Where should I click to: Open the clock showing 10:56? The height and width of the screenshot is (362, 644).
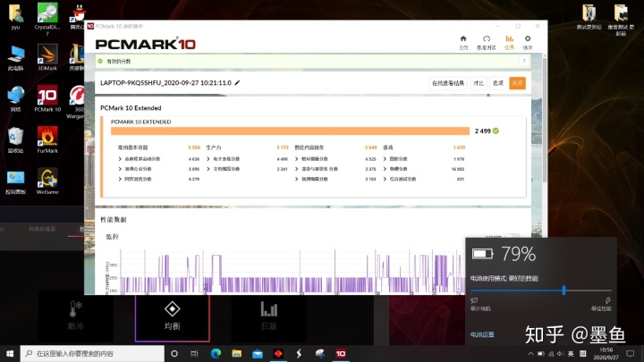(606, 354)
